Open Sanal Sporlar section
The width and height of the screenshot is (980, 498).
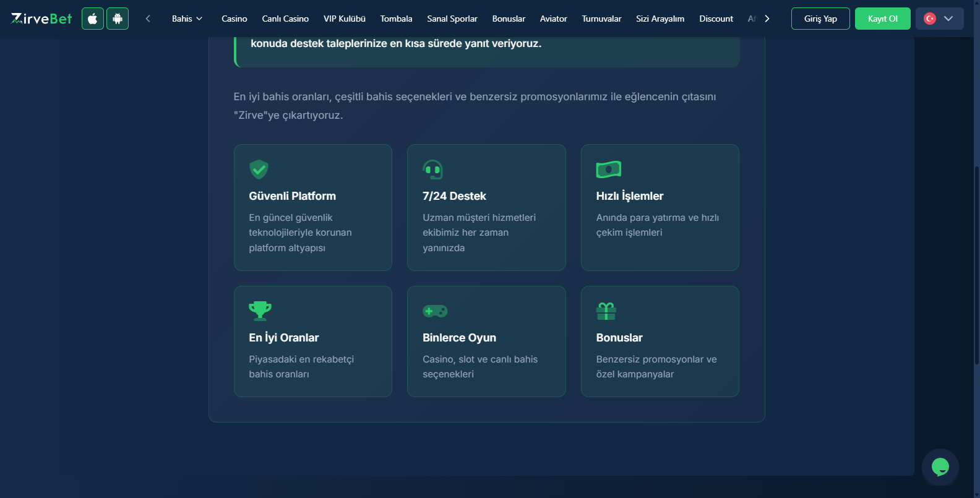[x=452, y=19]
